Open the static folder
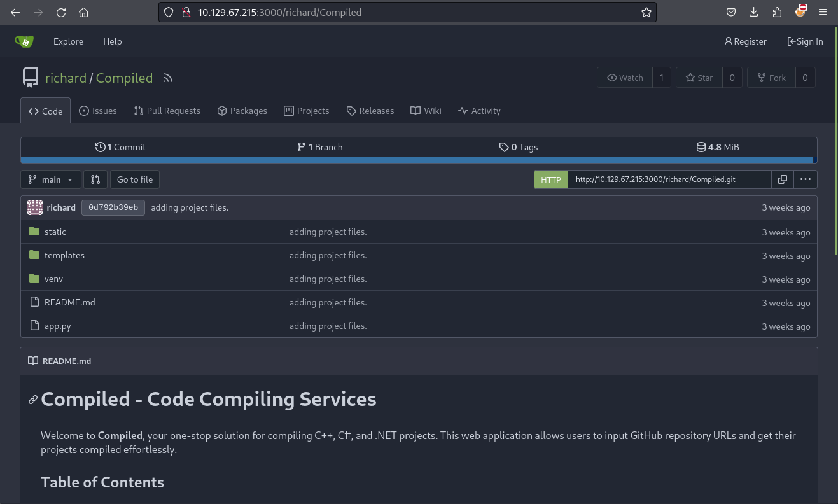Image resolution: width=838 pixels, height=504 pixels. [55, 232]
